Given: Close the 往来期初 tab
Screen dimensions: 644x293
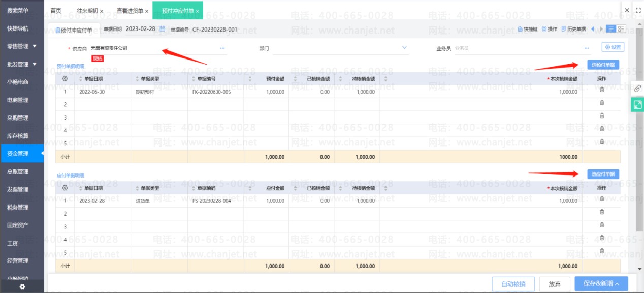Looking at the screenshot, I should (102, 11).
